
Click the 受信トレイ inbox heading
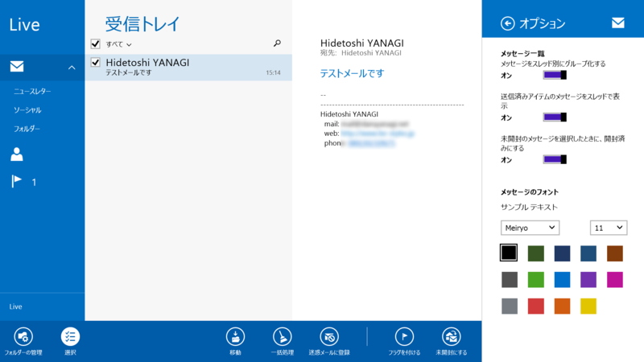[142, 24]
